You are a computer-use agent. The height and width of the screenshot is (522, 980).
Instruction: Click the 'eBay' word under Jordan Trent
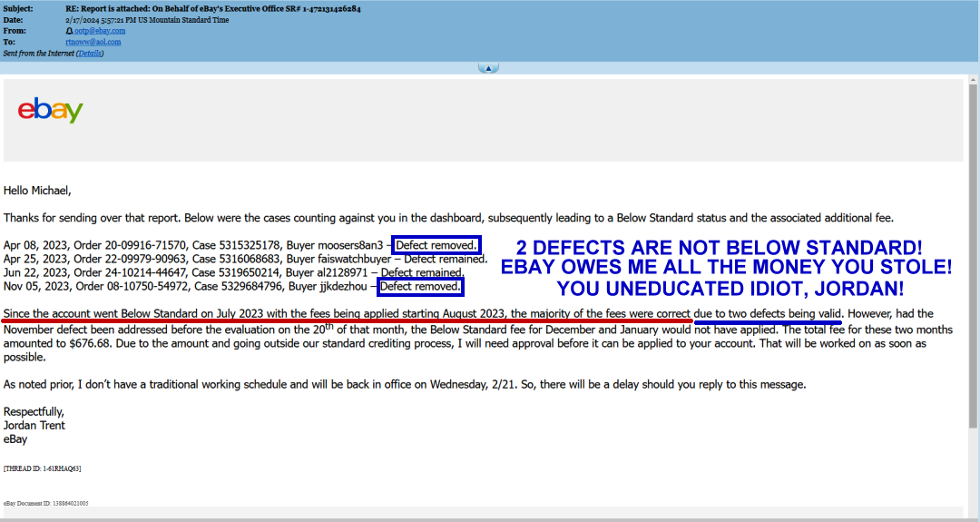(x=15, y=439)
